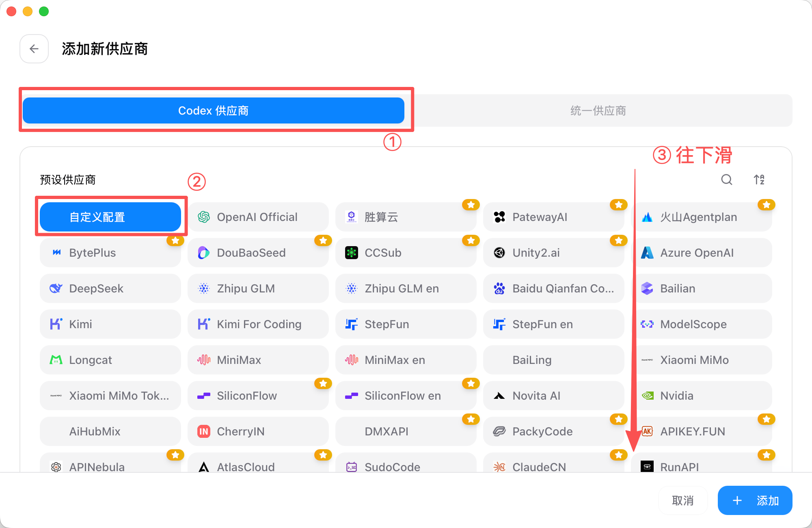This screenshot has height=528, width=812.
Task: Click the PatewayAI logo icon
Action: tap(499, 217)
